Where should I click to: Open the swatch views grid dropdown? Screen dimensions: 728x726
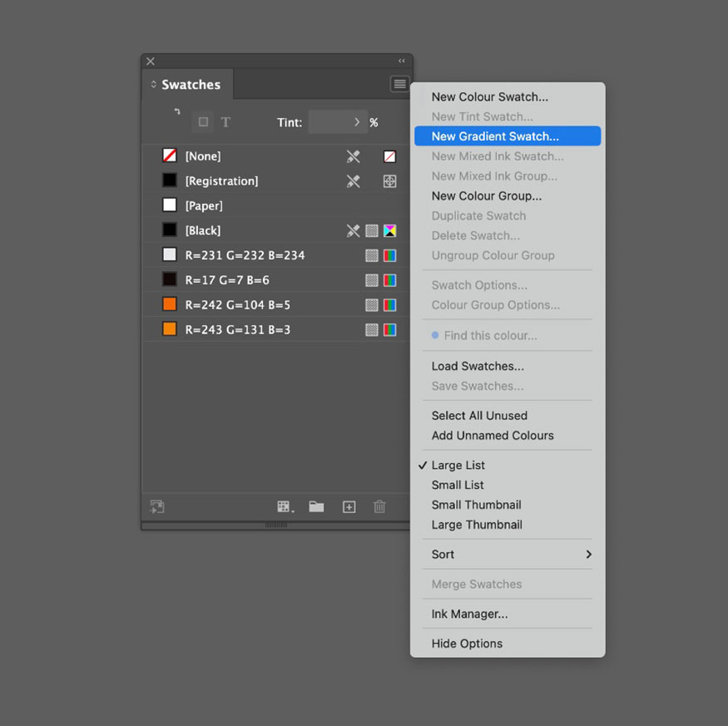click(285, 506)
